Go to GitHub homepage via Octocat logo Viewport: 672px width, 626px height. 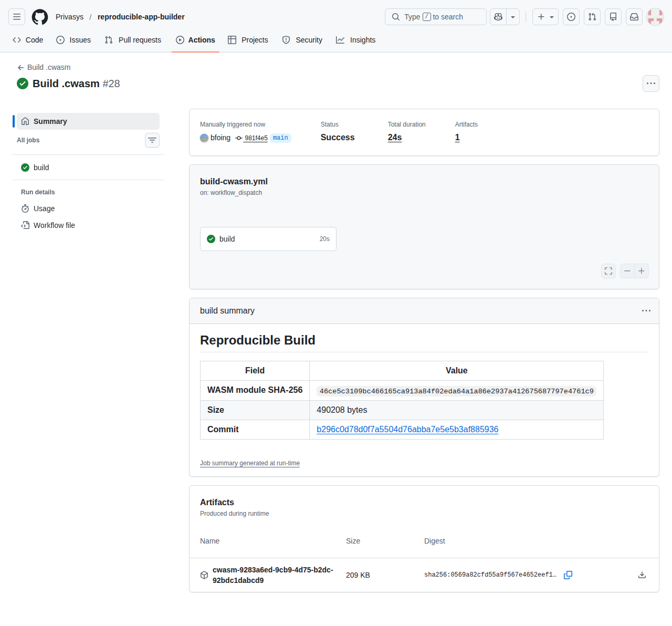pos(40,17)
